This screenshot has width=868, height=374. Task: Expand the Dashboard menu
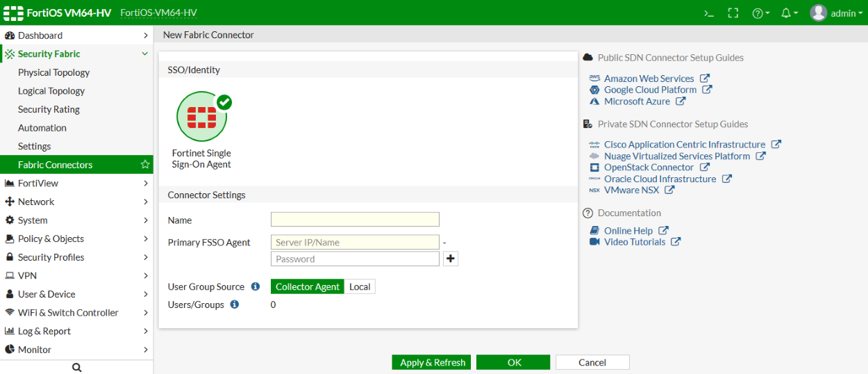pos(76,35)
